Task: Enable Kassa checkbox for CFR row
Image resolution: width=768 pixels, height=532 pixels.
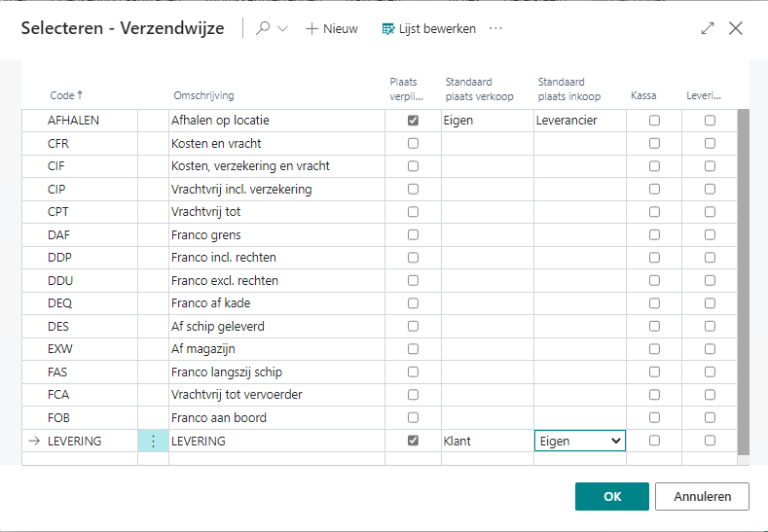Action: pos(654,143)
